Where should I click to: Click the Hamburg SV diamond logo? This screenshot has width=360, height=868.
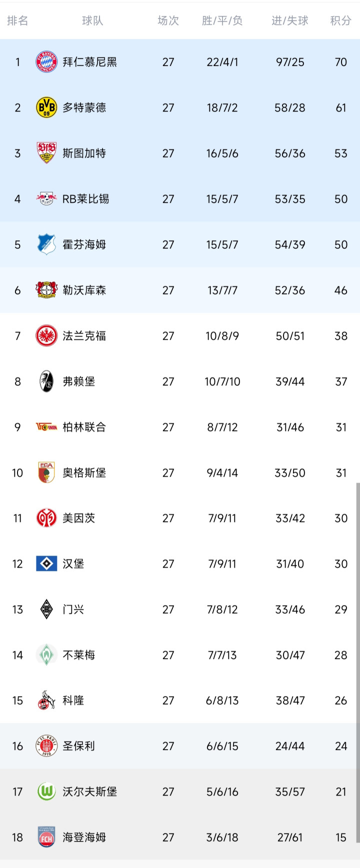click(46, 564)
